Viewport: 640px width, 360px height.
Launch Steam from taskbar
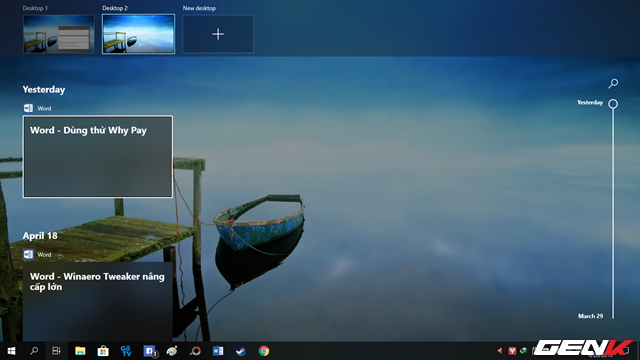coord(241,351)
